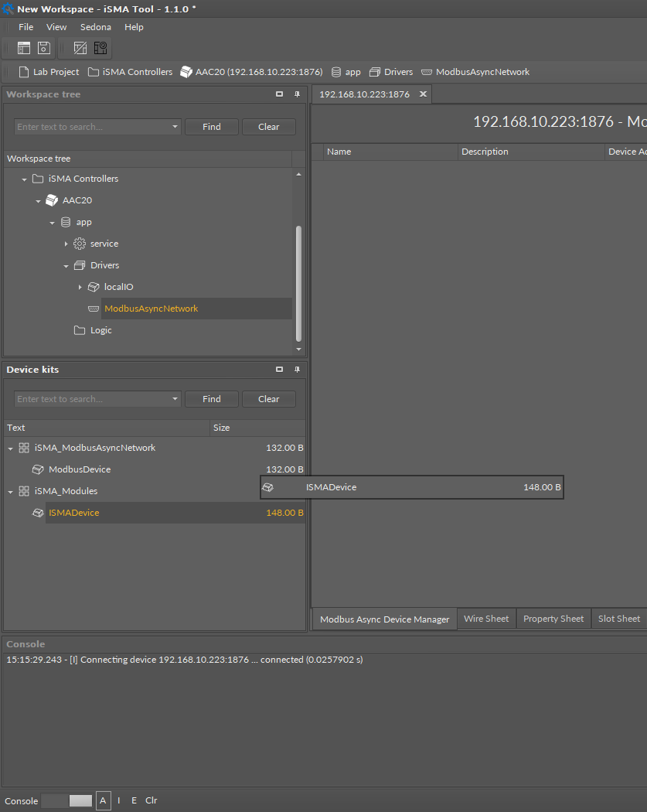The height and width of the screenshot is (812, 647).
Task: Select the iSMA Controllers folder icon in tree
Action: 38,179
